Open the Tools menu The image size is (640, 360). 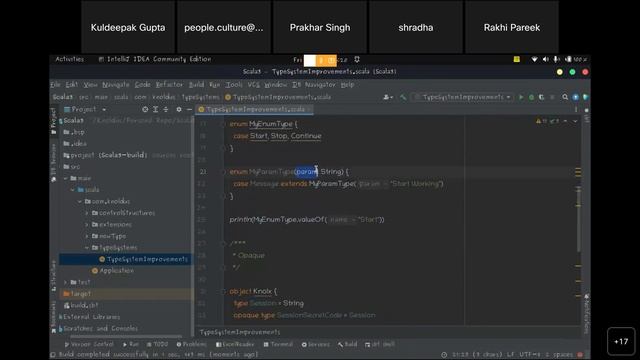(234, 85)
